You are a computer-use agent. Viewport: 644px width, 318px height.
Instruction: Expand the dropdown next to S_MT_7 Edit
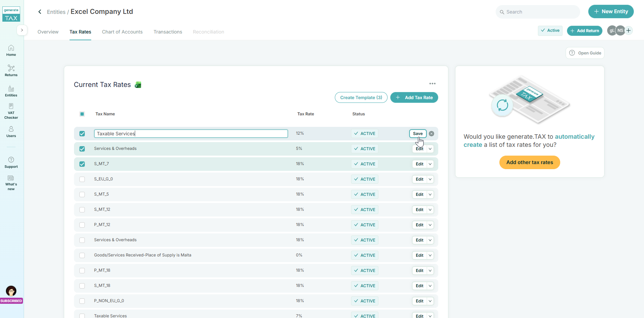(430, 164)
